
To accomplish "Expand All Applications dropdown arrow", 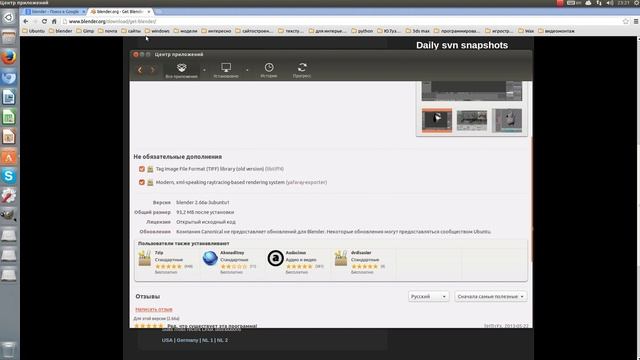I will click(204, 70).
